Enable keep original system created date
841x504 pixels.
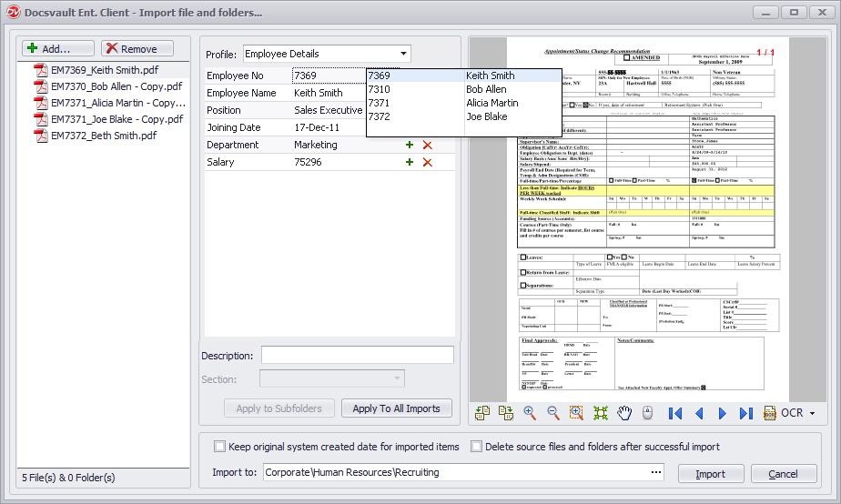[x=219, y=447]
